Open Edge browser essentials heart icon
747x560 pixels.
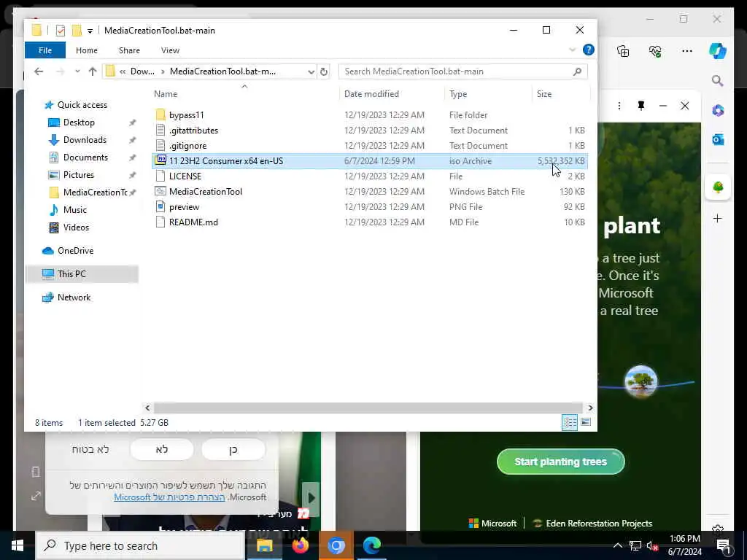[x=655, y=51]
